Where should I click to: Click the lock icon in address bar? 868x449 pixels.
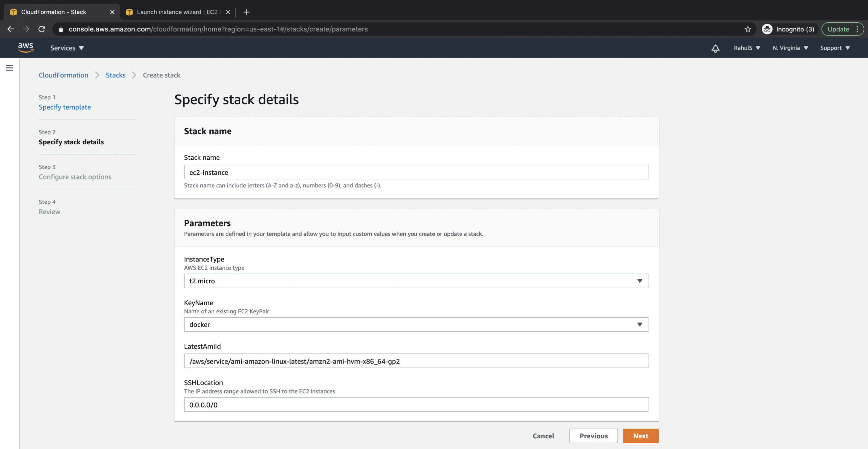point(61,29)
